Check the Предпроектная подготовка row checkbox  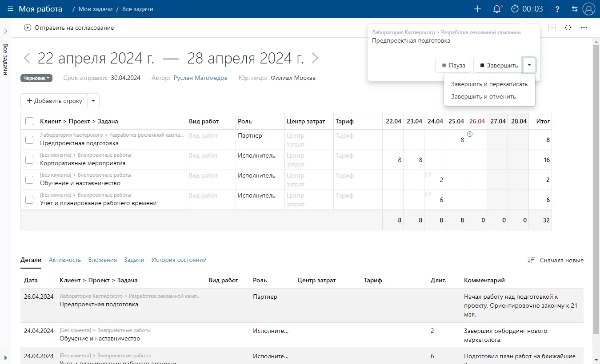[x=29, y=140]
